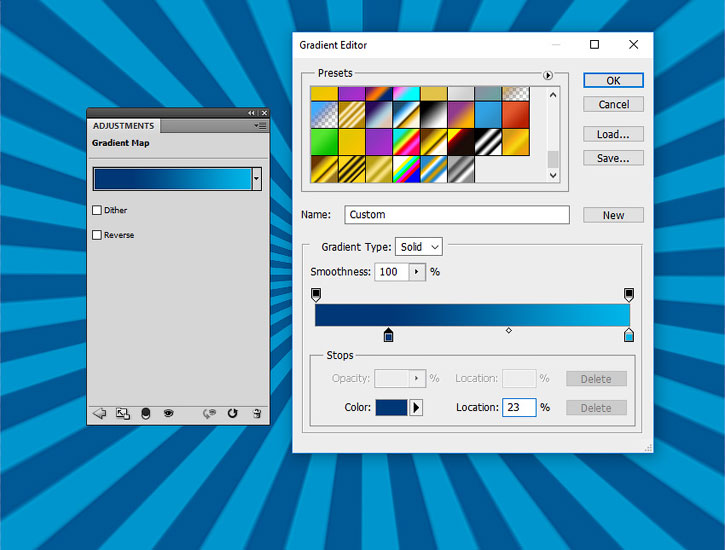Reset adjustment using circular arrow icon

[233, 413]
